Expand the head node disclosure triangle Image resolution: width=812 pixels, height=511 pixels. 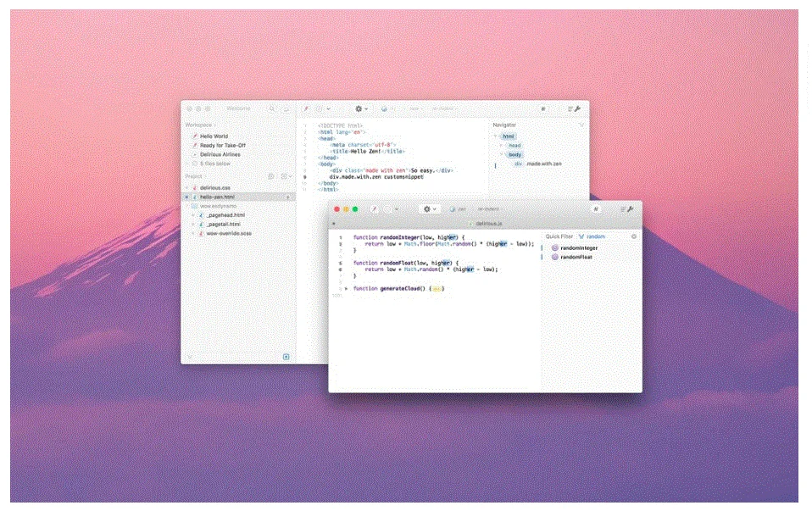pyautogui.click(x=501, y=146)
